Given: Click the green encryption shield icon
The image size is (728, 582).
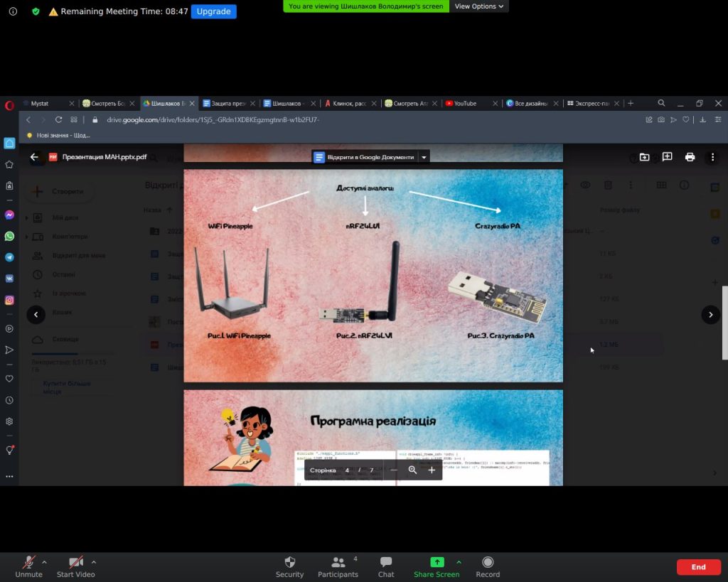Looking at the screenshot, I should pyautogui.click(x=36, y=11).
